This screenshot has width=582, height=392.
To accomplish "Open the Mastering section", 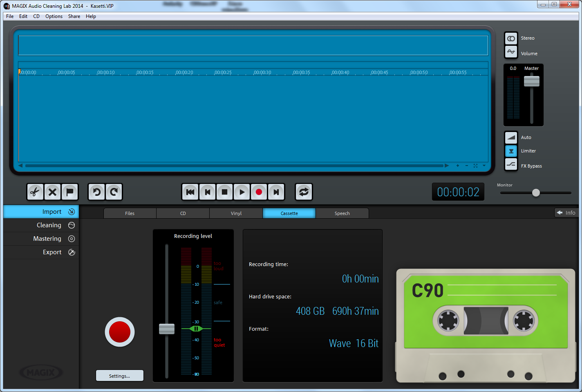I will (41, 239).
